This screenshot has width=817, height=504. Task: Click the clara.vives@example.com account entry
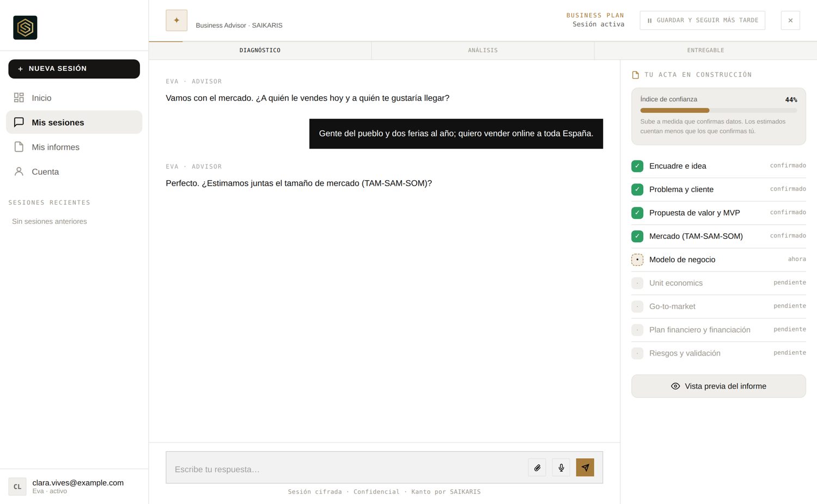pyautogui.click(x=74, y=487)
